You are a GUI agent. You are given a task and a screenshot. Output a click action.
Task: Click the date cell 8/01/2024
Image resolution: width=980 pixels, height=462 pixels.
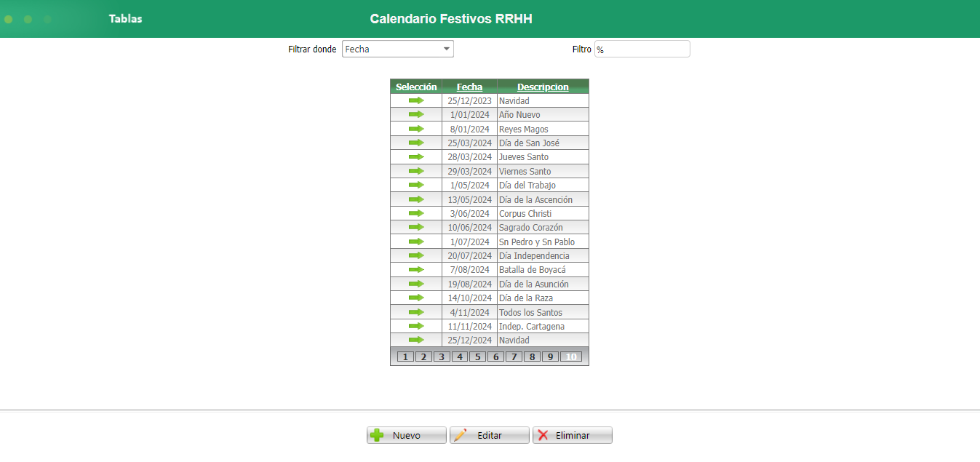[469, 129]
